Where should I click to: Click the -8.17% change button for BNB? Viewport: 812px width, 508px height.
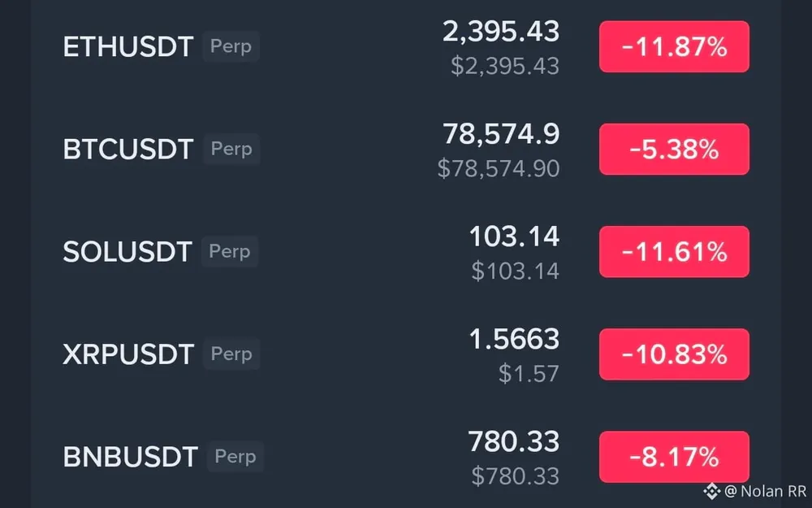(x=674, y=457)
